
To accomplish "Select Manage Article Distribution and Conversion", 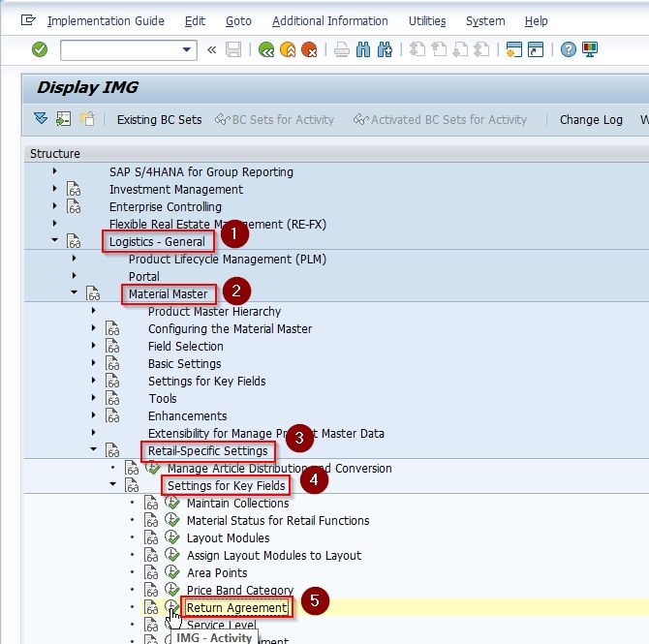I will coord(279,468).
